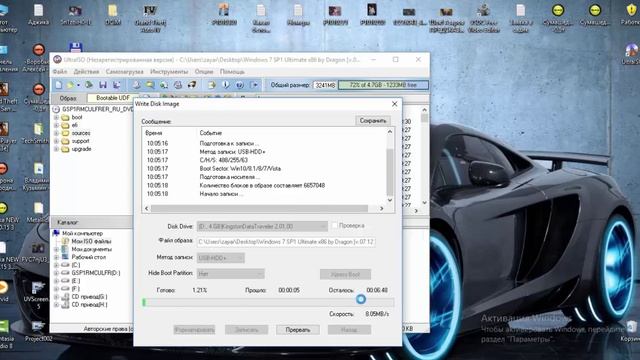This screenshot has width=640, height=360.
Task: Click the Open file toolbar icon
Action: click(71, 85)
